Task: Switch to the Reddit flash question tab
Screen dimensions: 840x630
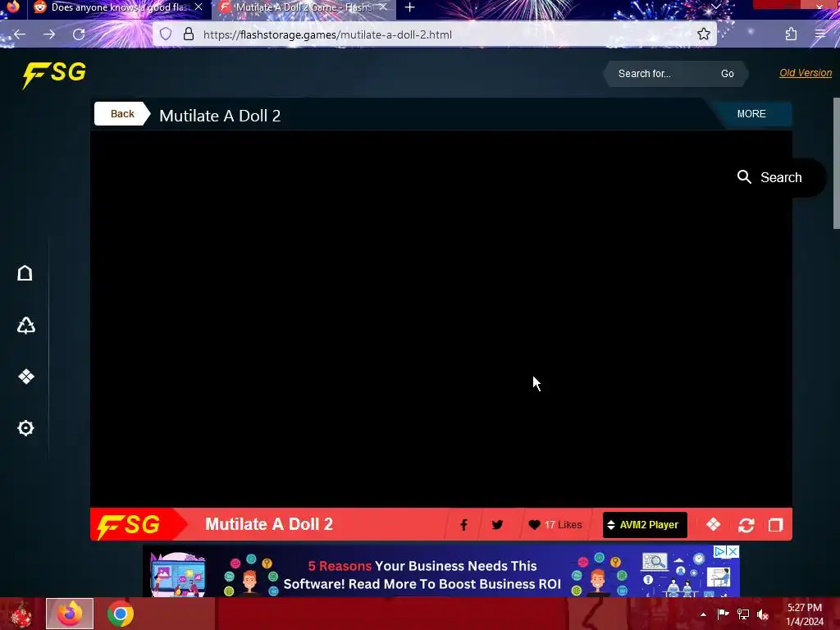Action: click(120, 7)
